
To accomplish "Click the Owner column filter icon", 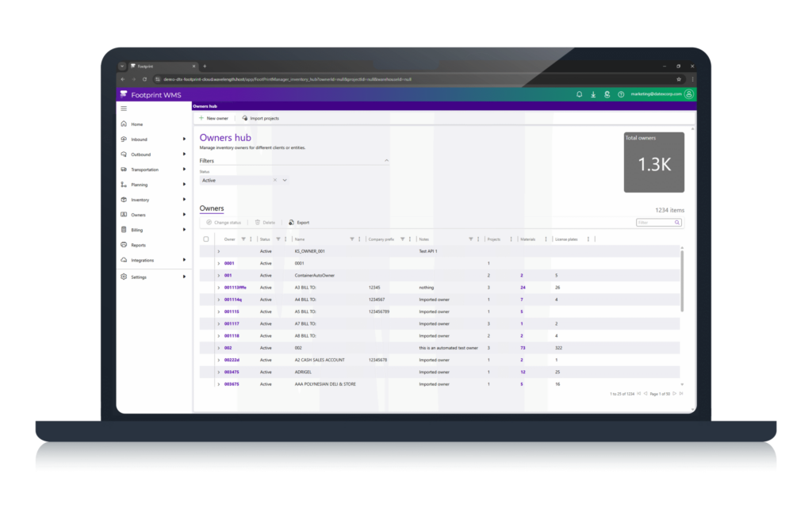I will coord(243,239).
